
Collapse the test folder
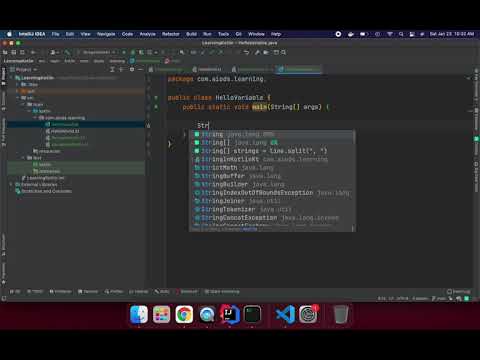[x=23, y=158]
